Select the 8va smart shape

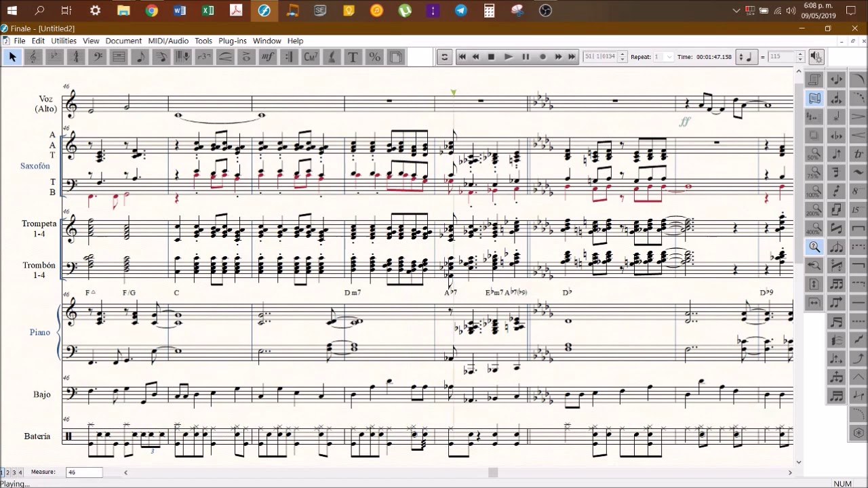[859, 190]
